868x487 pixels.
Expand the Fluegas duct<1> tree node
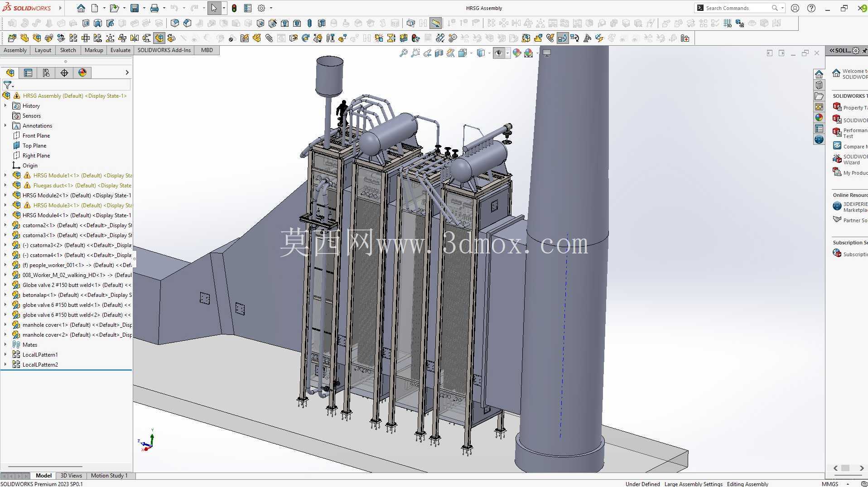tap(5, 185)
